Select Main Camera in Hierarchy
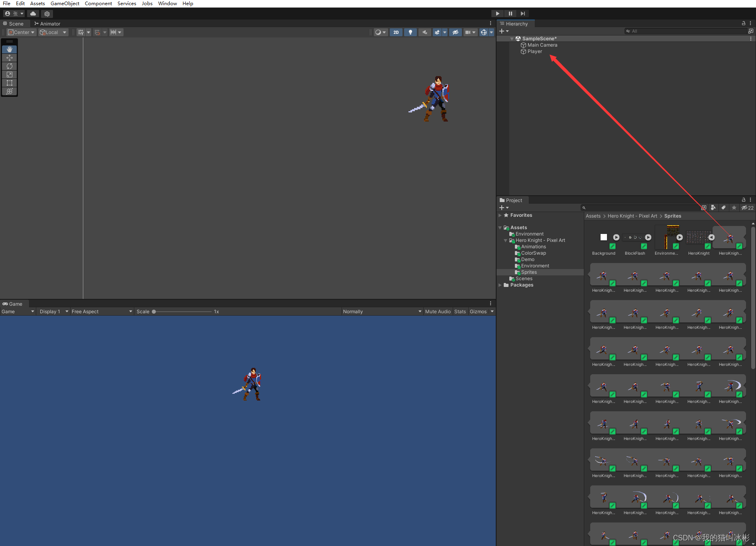This screenshot has height=546, width=756. click(542, 45)
